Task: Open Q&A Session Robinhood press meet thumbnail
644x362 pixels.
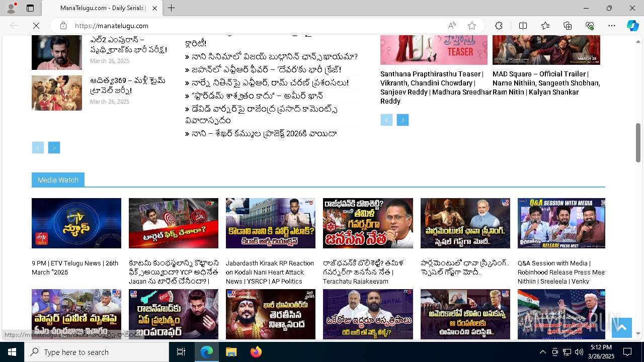Action: [561, 223]
